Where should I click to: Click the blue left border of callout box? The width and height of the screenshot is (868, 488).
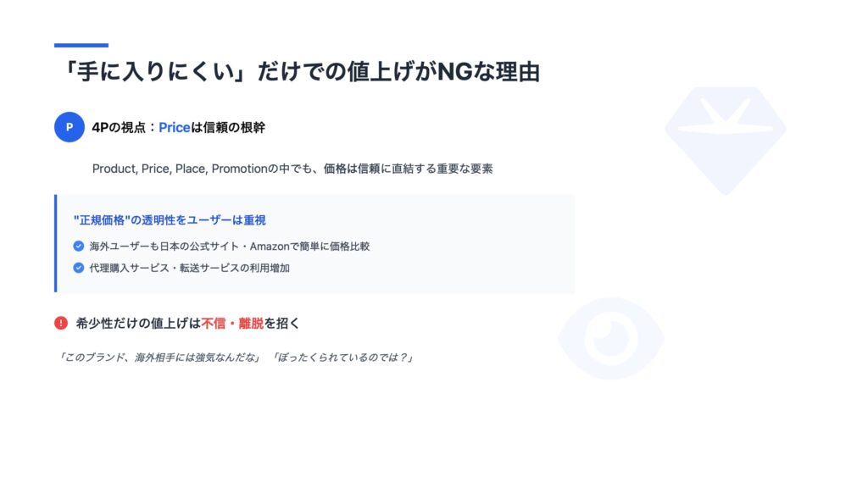(x=55, y=243)
